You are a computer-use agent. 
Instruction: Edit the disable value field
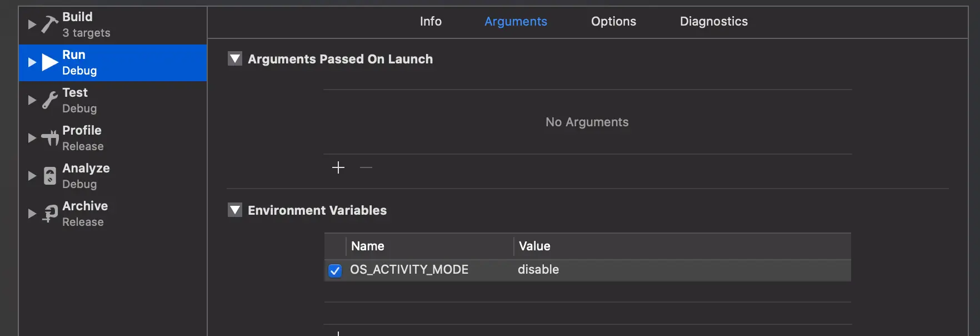538,270
